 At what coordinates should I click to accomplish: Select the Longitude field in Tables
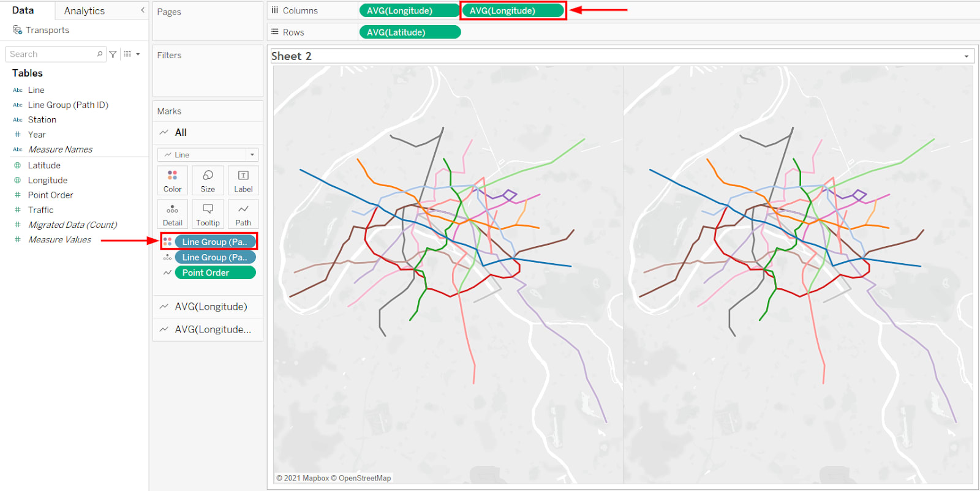[x=48, y=180]
